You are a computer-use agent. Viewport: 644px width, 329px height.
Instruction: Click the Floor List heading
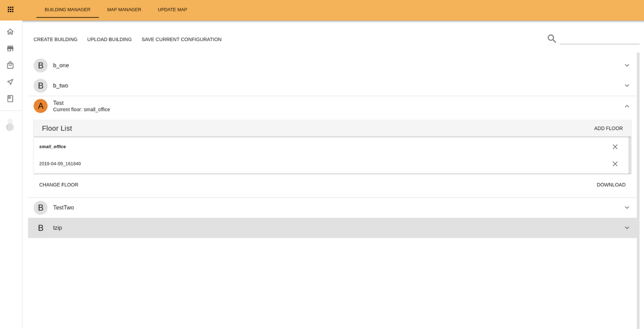[x=57, y=128]
